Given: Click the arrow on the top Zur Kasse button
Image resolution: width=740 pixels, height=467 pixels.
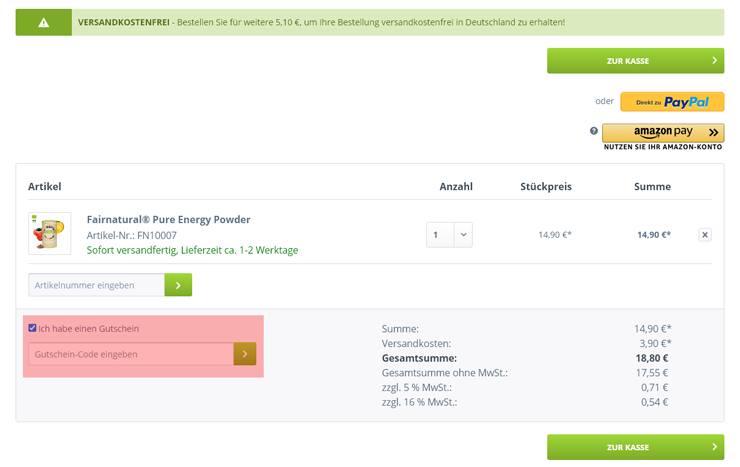Looking at the screenshot, I should [714, 61].
